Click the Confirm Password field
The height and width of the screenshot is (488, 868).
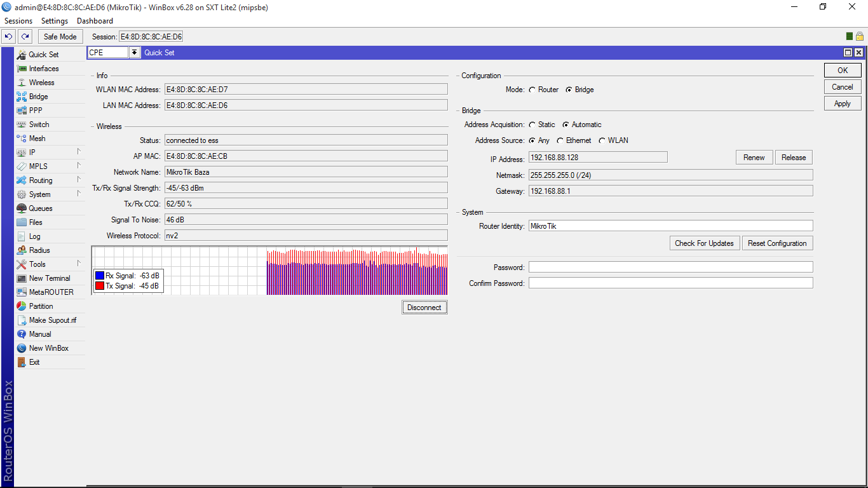click(671, 283)
